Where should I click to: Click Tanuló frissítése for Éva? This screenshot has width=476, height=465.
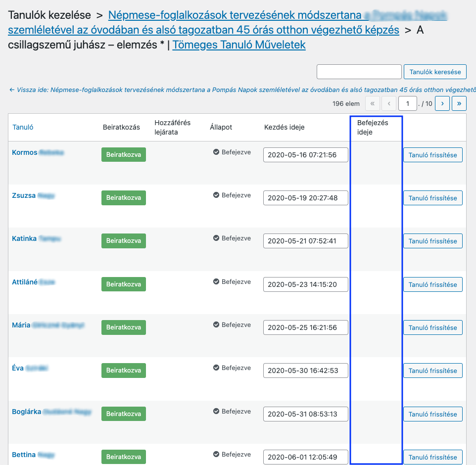[432, 371]
